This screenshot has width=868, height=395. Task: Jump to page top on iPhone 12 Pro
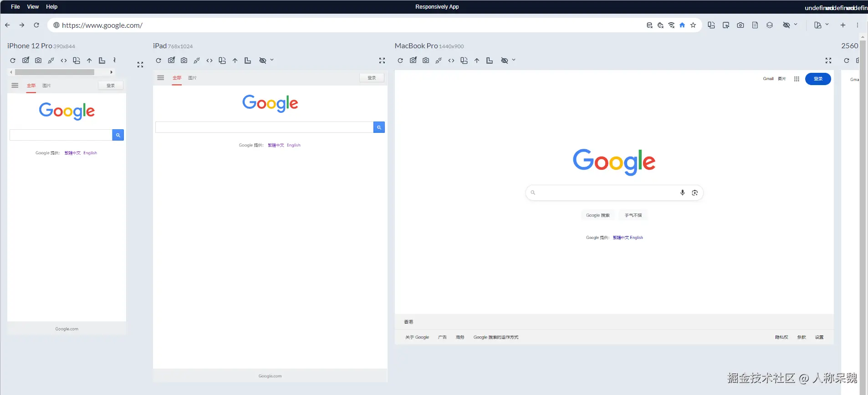click(x=89, y=61)
